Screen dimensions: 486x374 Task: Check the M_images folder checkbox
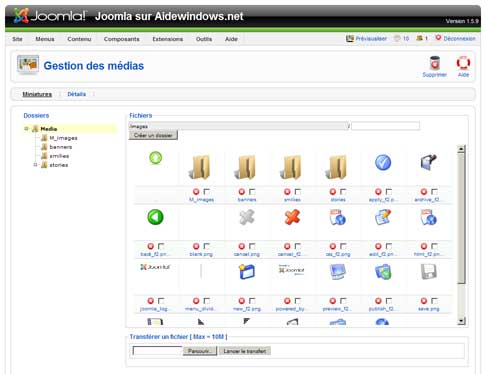207,192
